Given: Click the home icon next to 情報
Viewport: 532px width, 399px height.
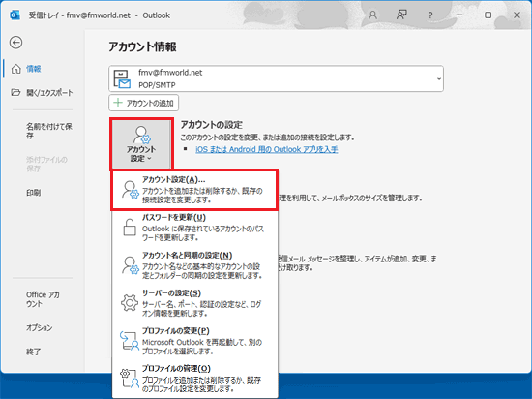Looking at the screenshot, I should 15,69.
